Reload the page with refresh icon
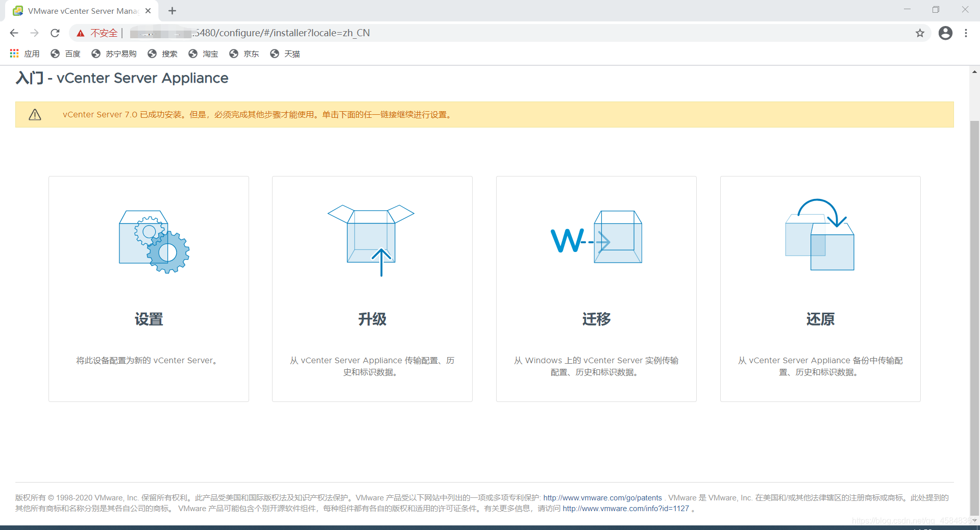This screenshot has height=530, width=980. click(55, 33)
